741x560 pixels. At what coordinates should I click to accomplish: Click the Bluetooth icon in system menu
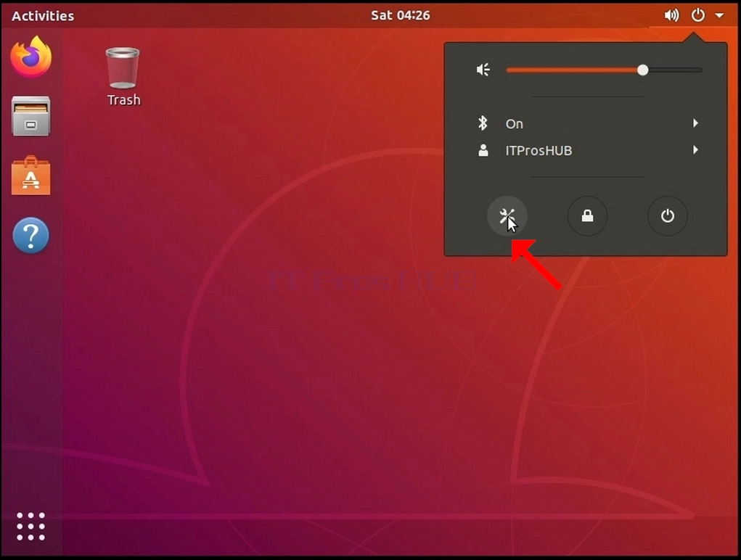coord(483,123)
